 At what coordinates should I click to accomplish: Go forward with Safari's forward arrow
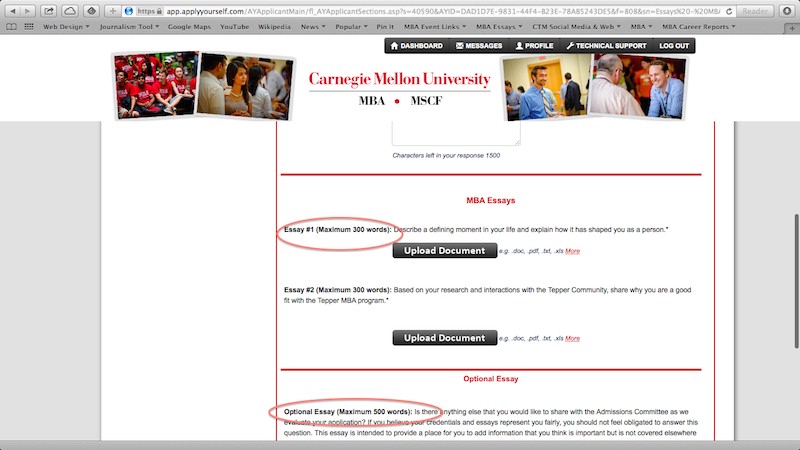click(x=28, y=11)
